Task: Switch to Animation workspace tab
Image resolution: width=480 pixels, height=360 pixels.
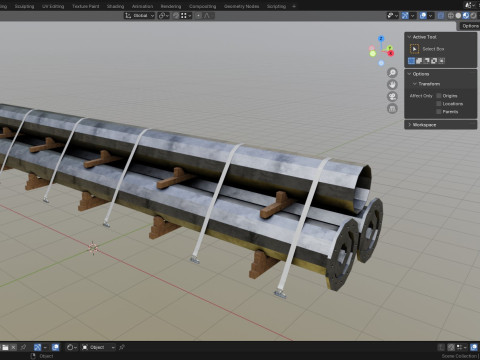Action: click(x=142, y=6)
